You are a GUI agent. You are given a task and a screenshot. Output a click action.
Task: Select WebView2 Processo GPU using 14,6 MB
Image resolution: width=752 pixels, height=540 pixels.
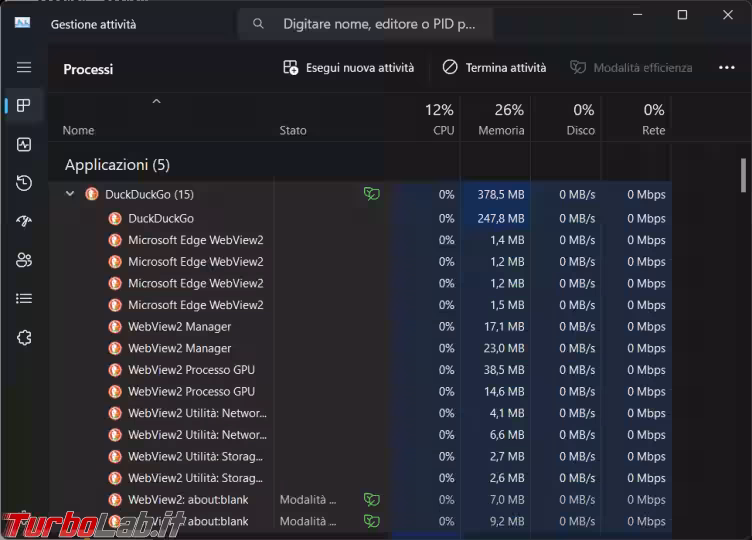[x=360, y=391]
